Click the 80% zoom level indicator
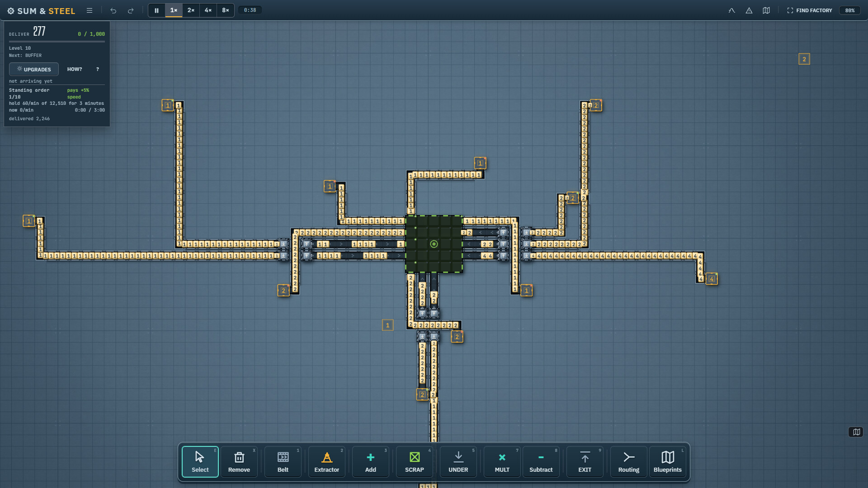Viewport: 868px width, 488px height. tap(850, 10)
